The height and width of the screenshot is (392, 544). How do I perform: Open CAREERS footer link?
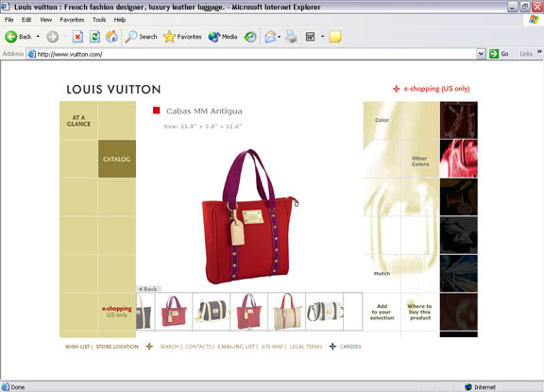(350, 347)
